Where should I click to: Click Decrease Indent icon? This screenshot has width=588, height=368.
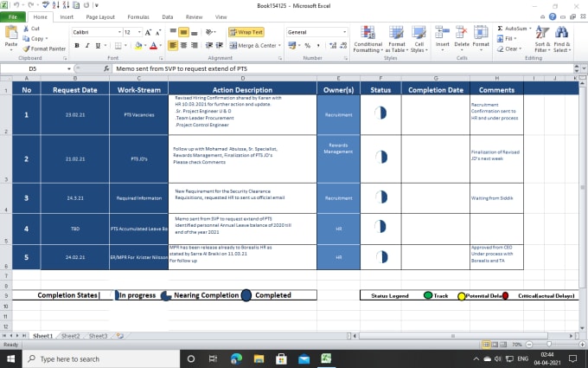click(209, 45)
